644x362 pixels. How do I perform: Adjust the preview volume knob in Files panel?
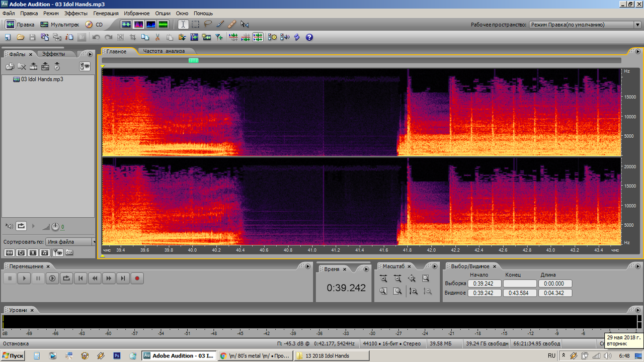(x=55, y=227)
